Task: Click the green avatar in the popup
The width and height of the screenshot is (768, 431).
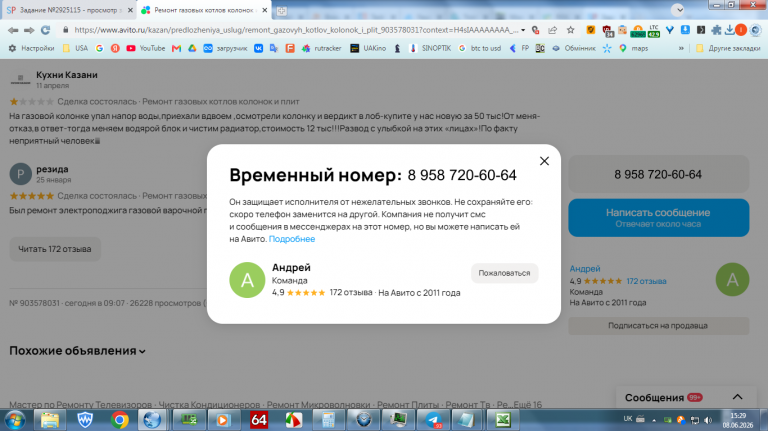Action: coord(247,280)
